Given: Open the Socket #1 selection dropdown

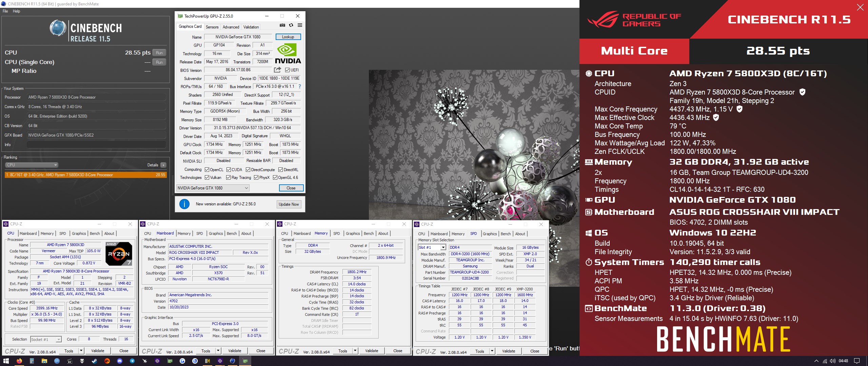Looking at the screenshot, I should click(46, 339).
